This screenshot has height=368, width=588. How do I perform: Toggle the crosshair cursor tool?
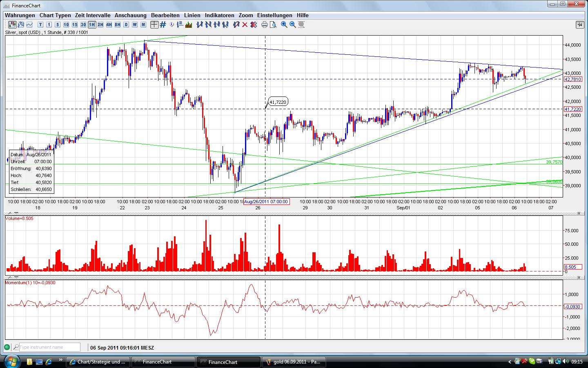click(154, 25)
